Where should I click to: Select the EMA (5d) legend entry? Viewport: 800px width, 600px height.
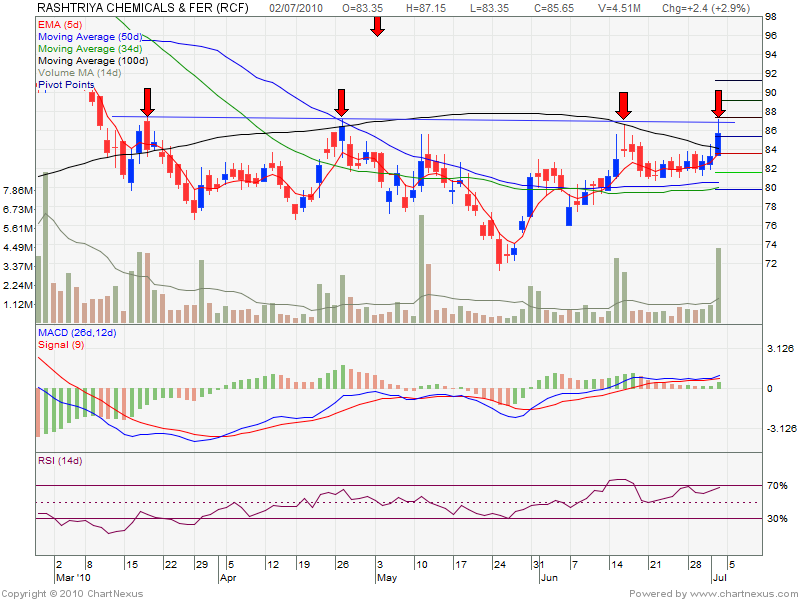(x=62, y=22)
